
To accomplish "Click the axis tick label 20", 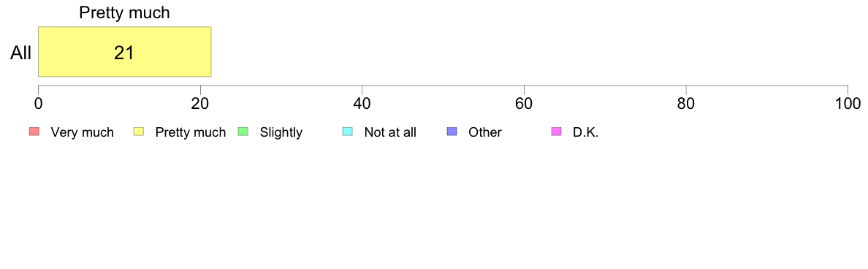I will pos(200,103).
